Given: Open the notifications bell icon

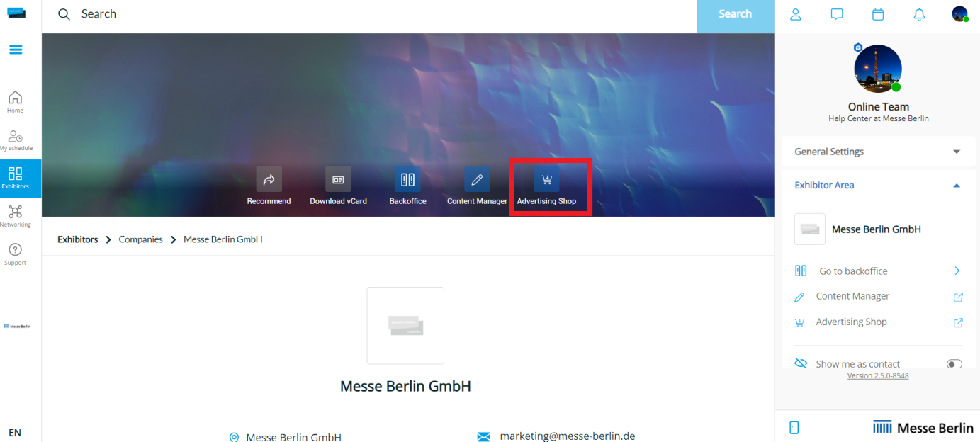Looking at the screenshot, I should click(919, 14).
